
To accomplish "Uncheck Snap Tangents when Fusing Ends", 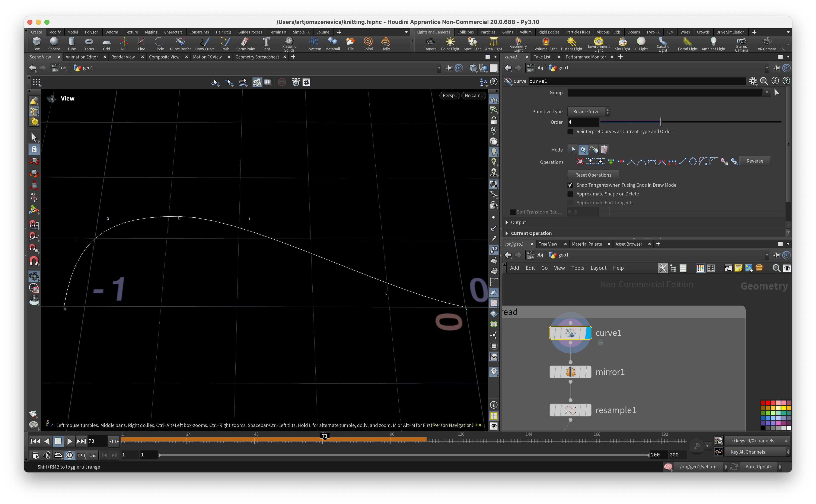I will [570, 185].
